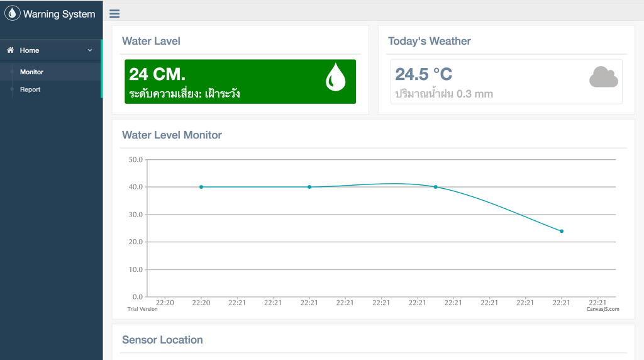Click the second 40.0 data point
This screenshot has height=360, width=644.
coord(309,187)
